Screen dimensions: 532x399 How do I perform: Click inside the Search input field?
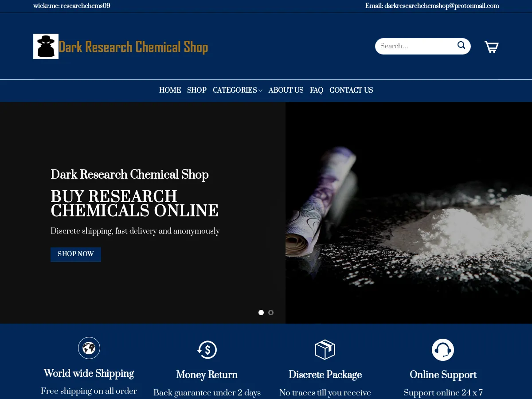417,46
